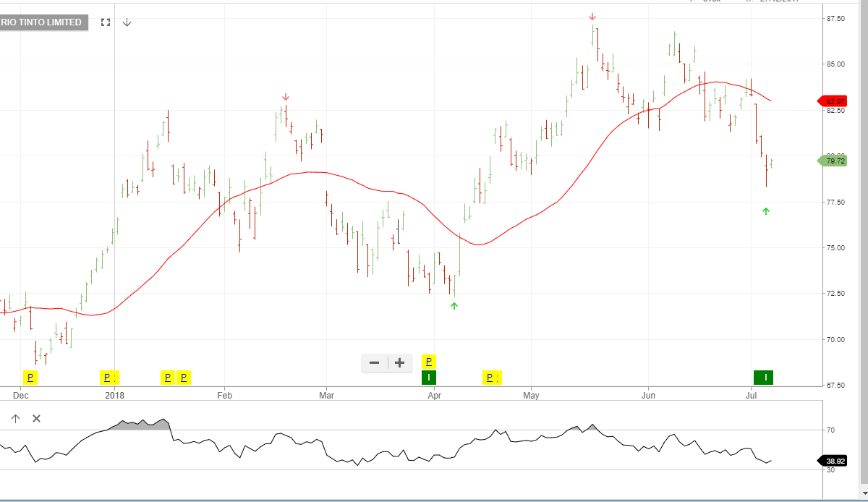Click green buy arrow in July
868x502 pixels.
[x=766, y=211]
